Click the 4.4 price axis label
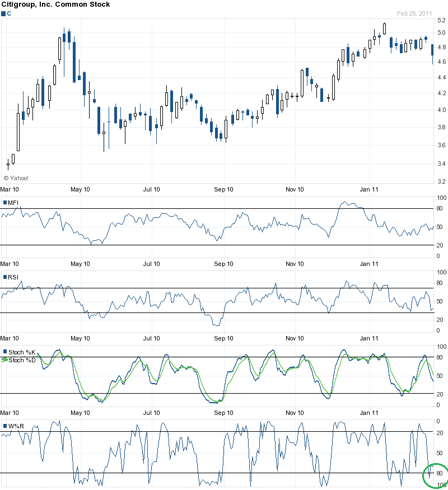 pyautogui.click(x=441, y=77)
